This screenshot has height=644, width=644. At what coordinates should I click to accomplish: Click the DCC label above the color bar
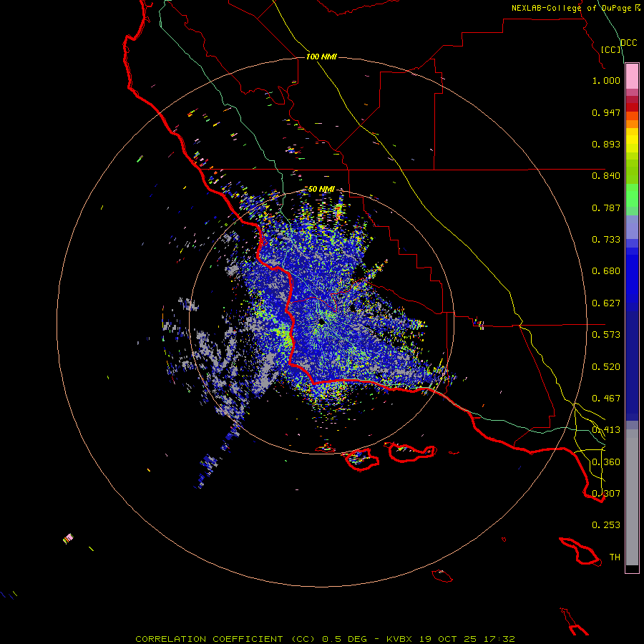click(629, 43)
